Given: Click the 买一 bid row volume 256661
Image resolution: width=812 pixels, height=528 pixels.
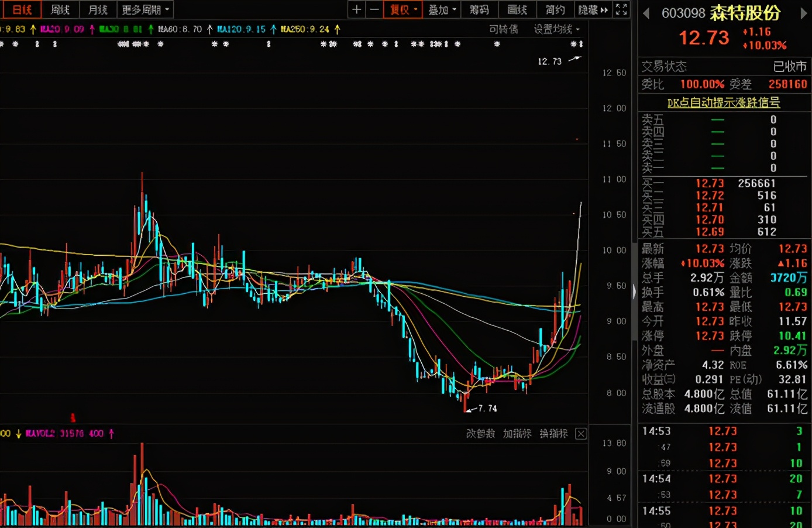Looking at the screenshot, I should (756, 184).
